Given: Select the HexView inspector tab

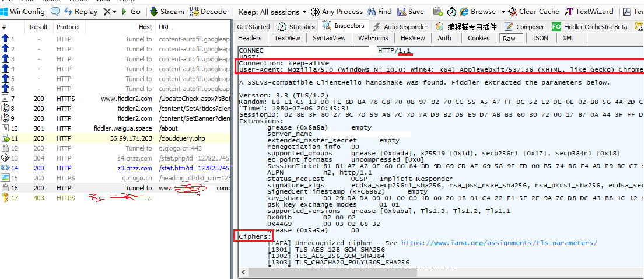Looking at the screenshot, I should [x=413, y=38].
